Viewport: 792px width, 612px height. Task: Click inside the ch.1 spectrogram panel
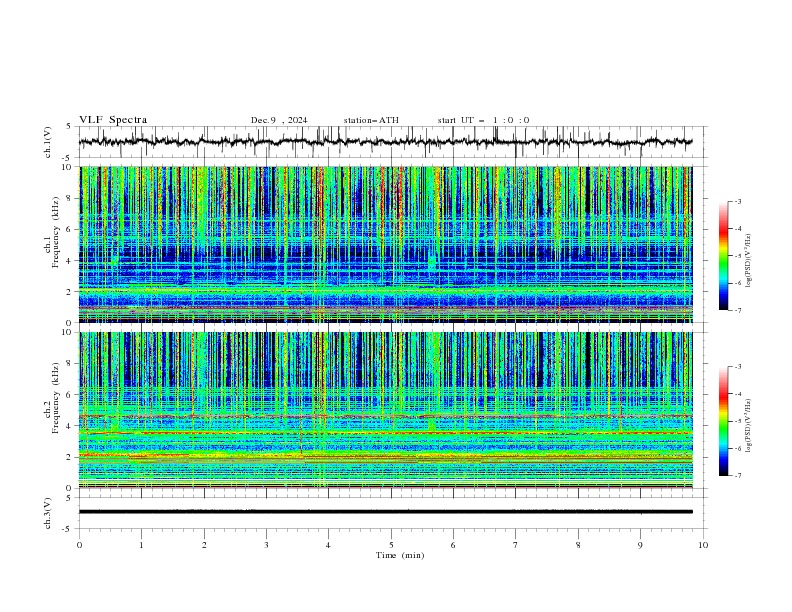coord(385,244)
